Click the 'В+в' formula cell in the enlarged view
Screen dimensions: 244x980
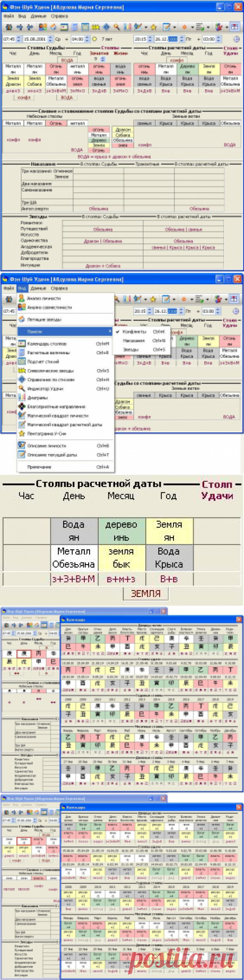point(169,578)
